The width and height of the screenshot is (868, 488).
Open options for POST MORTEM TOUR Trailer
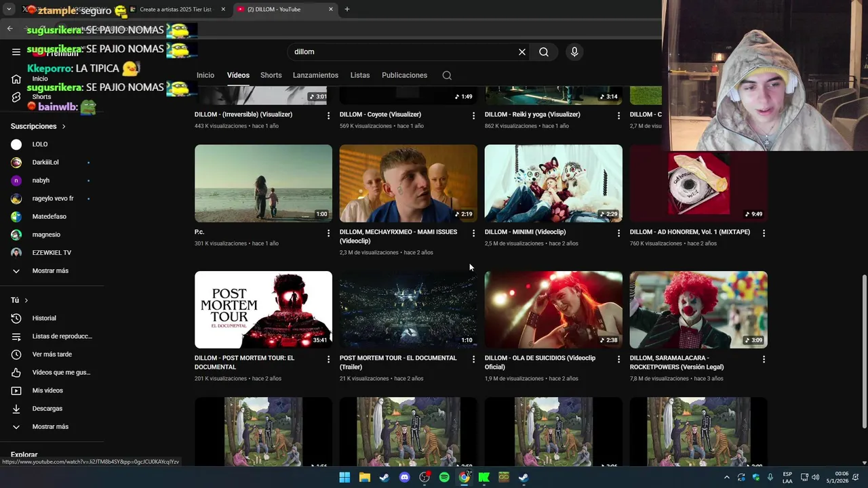[x=473, y=359]
